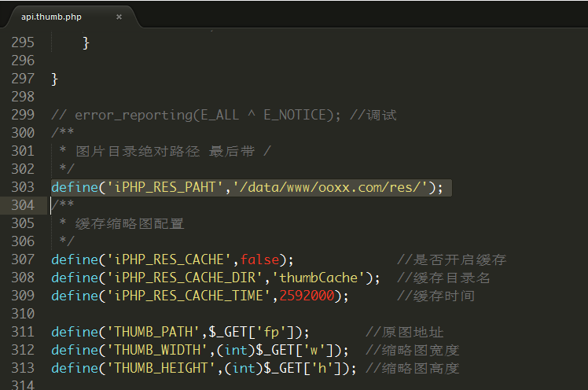
Task: Click line number 303 in gutter
Action: pos(23,187)
